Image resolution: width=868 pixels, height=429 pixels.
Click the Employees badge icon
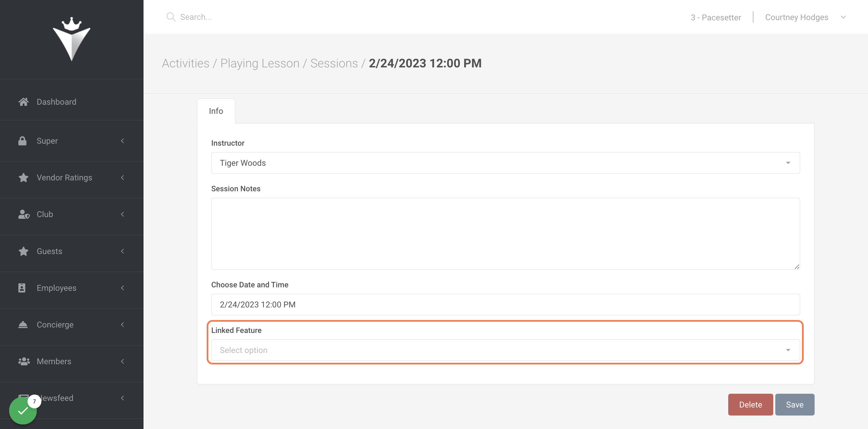[x=22, y=288]
